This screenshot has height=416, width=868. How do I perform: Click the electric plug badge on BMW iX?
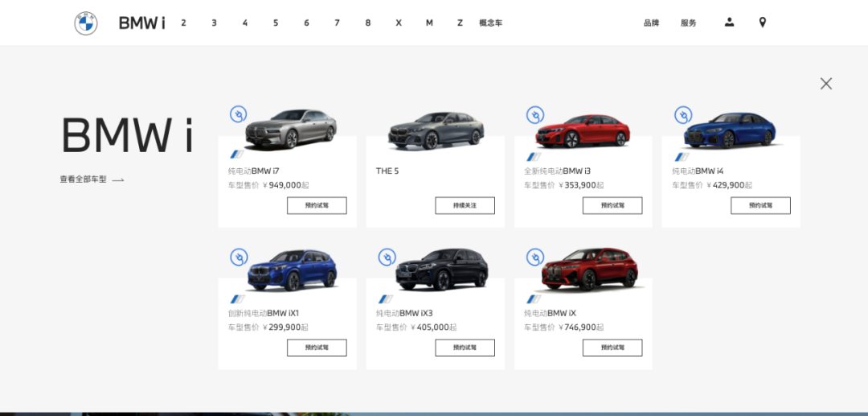[x=534, y=257]
